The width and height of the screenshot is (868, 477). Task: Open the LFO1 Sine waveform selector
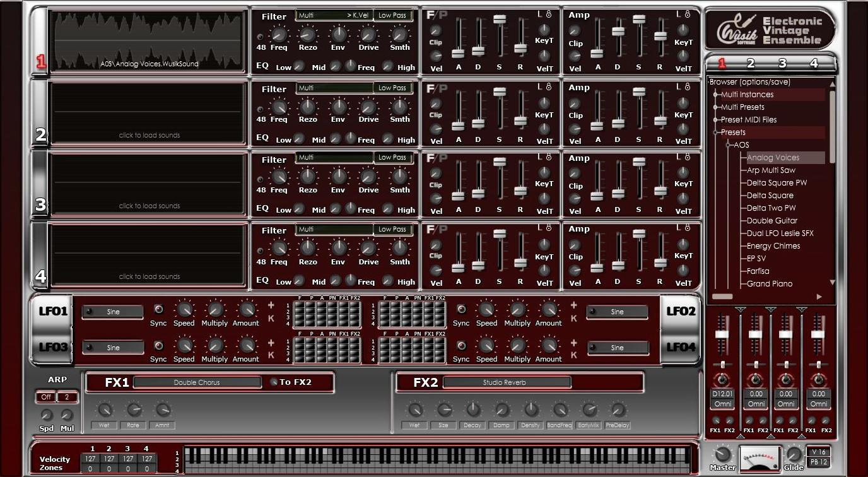114,312
